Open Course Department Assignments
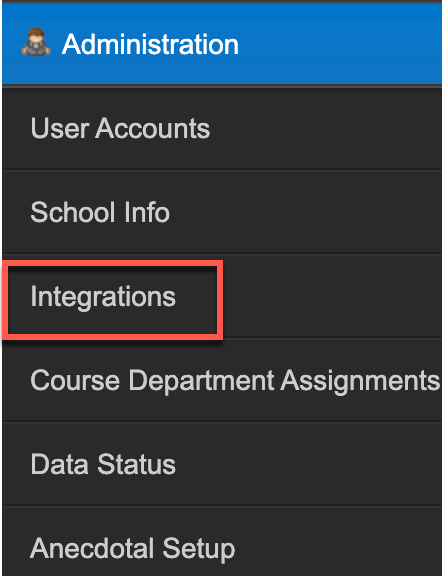The width and height of the screenshot is (442, 576). pyautogui.click(x=222, y=380)
